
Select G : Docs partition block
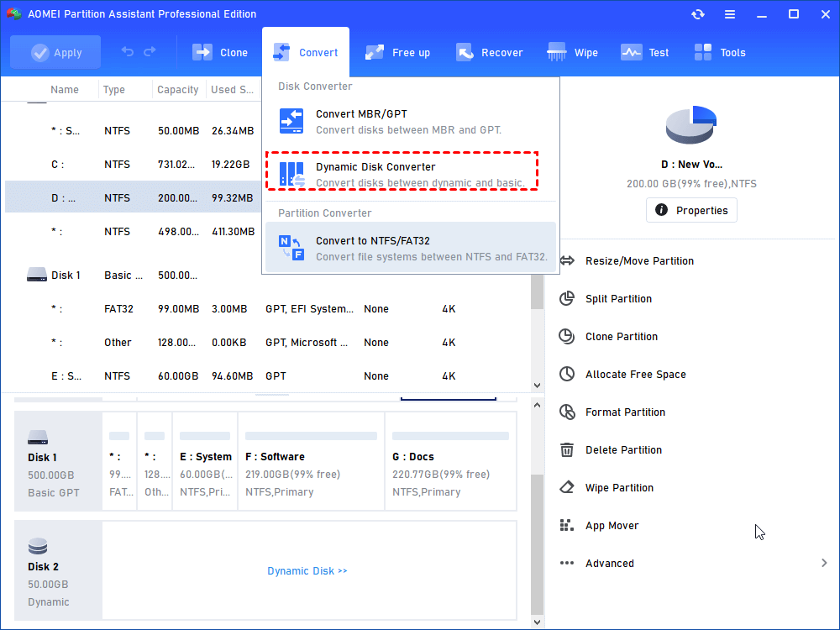tap(450, 462)
